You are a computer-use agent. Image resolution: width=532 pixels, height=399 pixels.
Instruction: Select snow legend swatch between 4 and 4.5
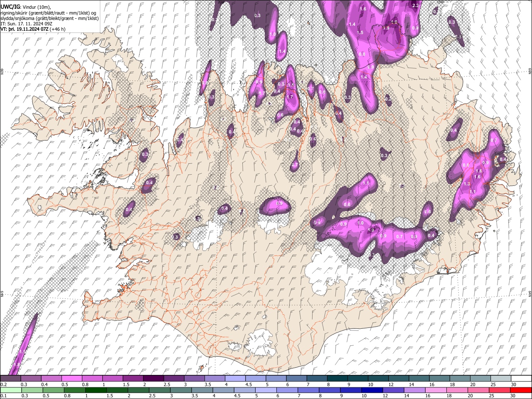point(235,378)
